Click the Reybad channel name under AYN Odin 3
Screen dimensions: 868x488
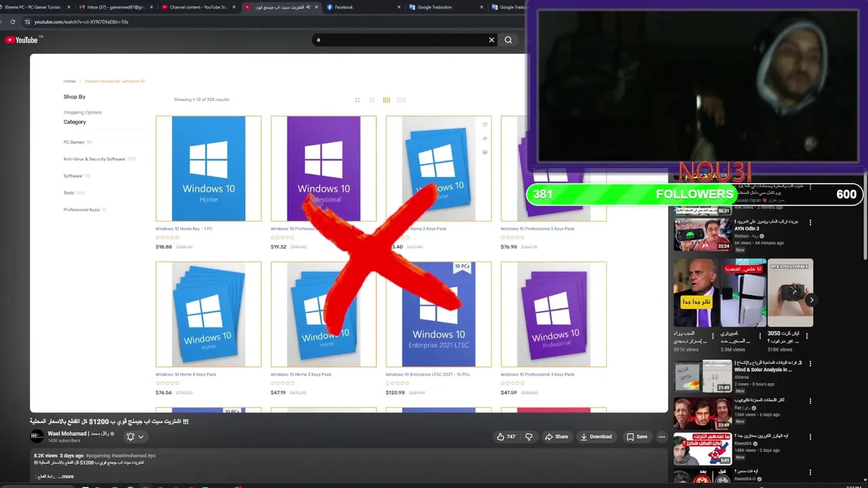[x=745, y=236]
